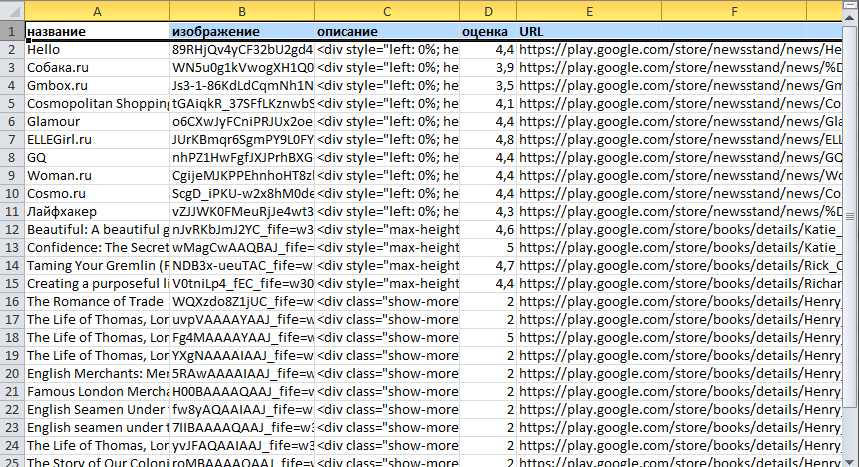Select image cell 'Fg4MAAAAYAAJ_fife=w'
The image size is (859, 467).
point(242,338)
